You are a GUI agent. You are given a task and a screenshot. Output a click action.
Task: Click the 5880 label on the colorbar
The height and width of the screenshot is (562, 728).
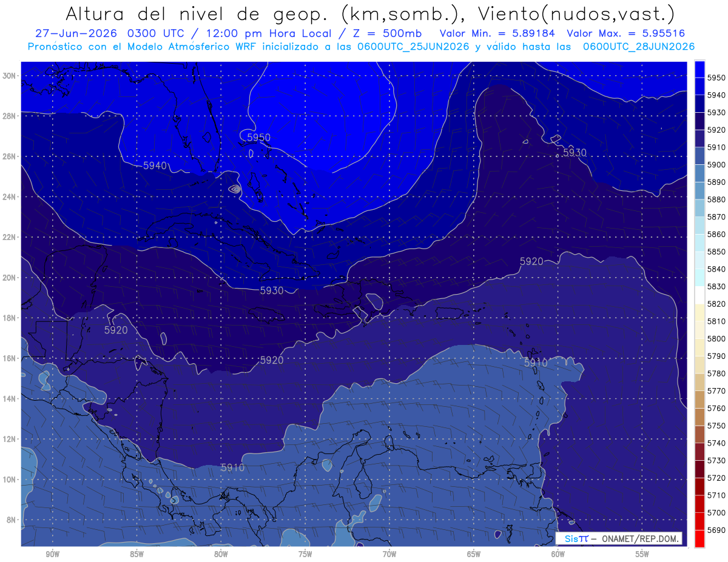pos(716,199)
